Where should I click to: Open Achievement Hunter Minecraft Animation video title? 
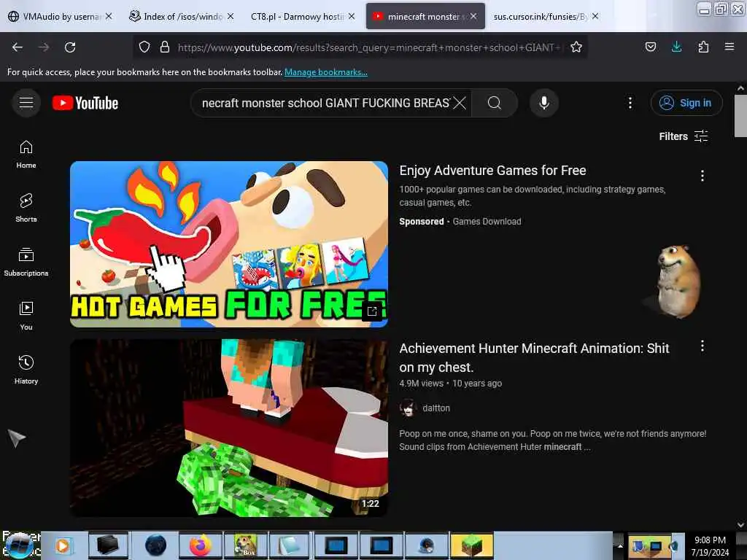(x=534, y=357)
